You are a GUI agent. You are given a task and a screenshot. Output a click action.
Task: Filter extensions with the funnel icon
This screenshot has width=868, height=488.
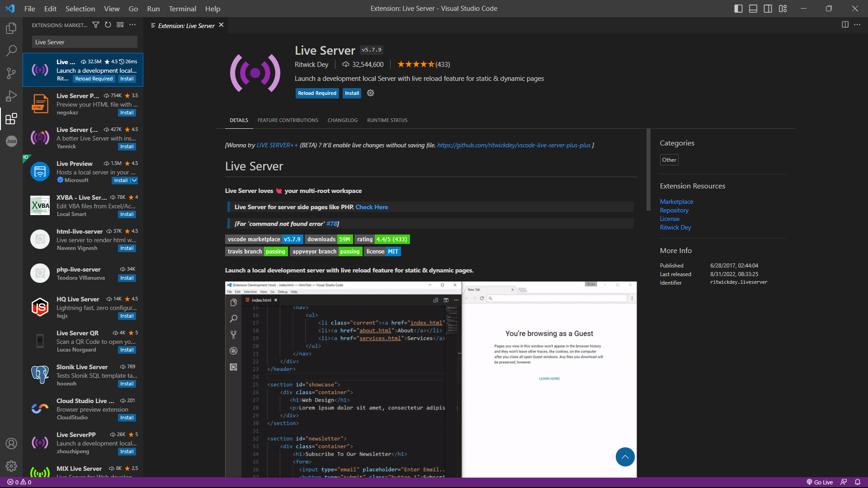(x=96, y=25)
